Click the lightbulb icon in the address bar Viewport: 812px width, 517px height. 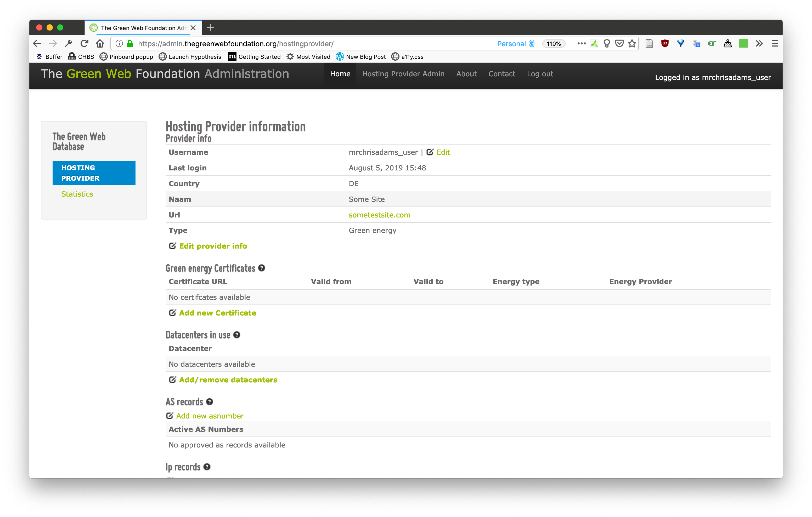[x=607, y=43]
